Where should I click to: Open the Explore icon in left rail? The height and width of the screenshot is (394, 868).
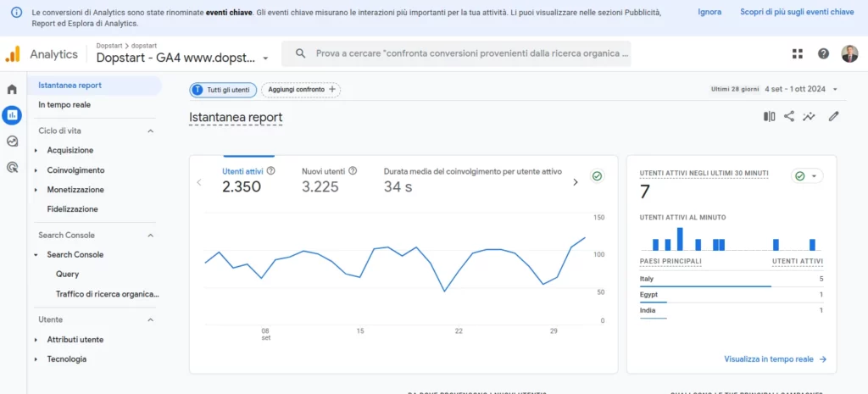coord(12,142)
